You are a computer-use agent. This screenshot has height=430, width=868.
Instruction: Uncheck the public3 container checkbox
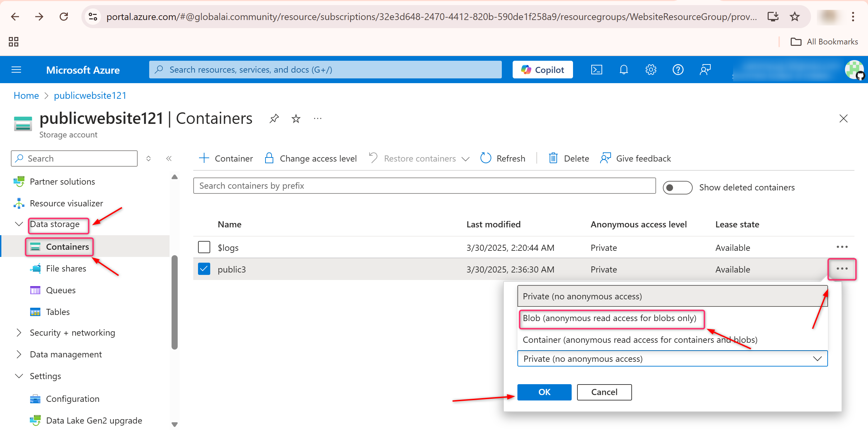click(204, 269)
